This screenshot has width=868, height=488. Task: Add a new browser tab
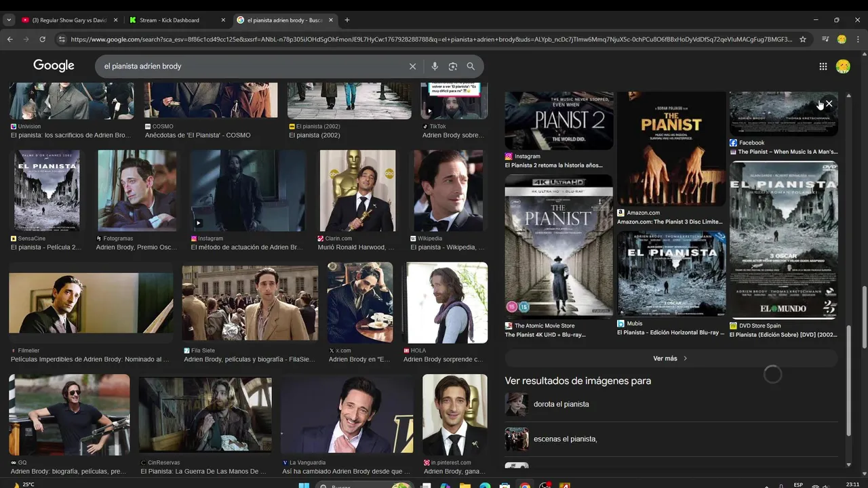[x=347, y=20]
